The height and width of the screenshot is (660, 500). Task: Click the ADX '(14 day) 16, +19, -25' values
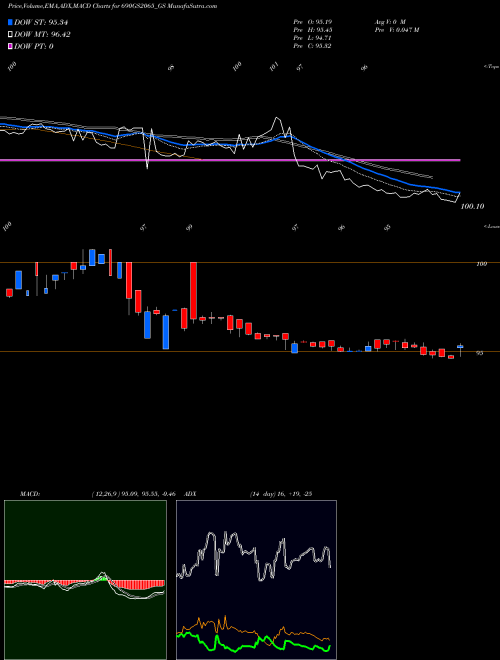pyautogui.click(x=280, y=494)
